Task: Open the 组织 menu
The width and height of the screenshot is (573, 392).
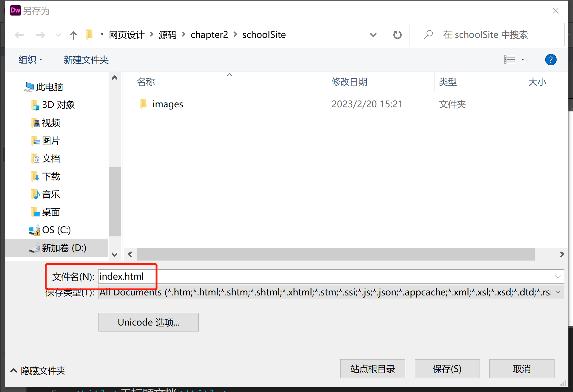Action: pos(30,60)
